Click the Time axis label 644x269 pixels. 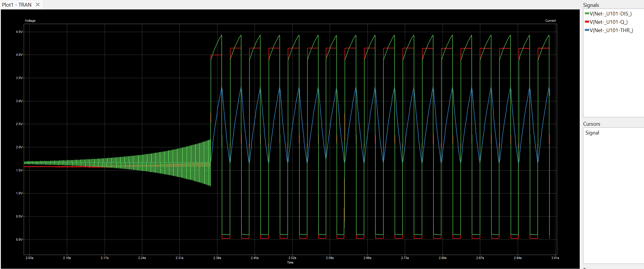coord(290,262)
